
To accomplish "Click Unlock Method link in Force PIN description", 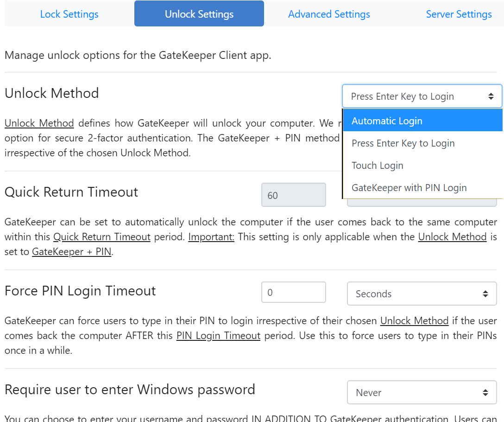I will (414, 321).
